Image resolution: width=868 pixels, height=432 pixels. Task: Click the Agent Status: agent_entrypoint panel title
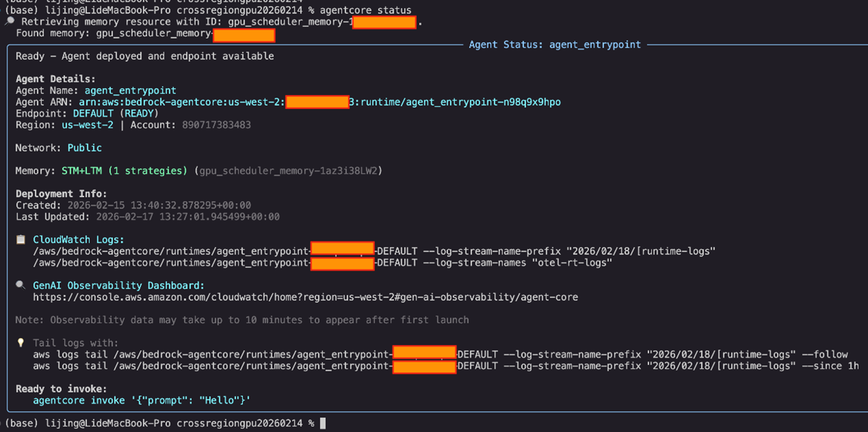pos(554,45)
